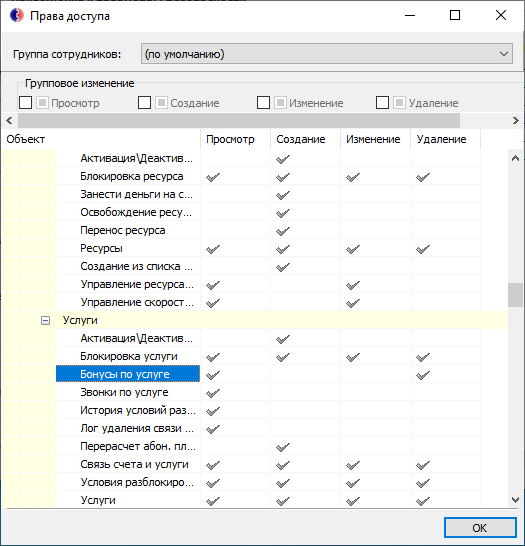
Task: Click the Создание checkmark for Перерасчет абон. пл
Action: (283, 447)
